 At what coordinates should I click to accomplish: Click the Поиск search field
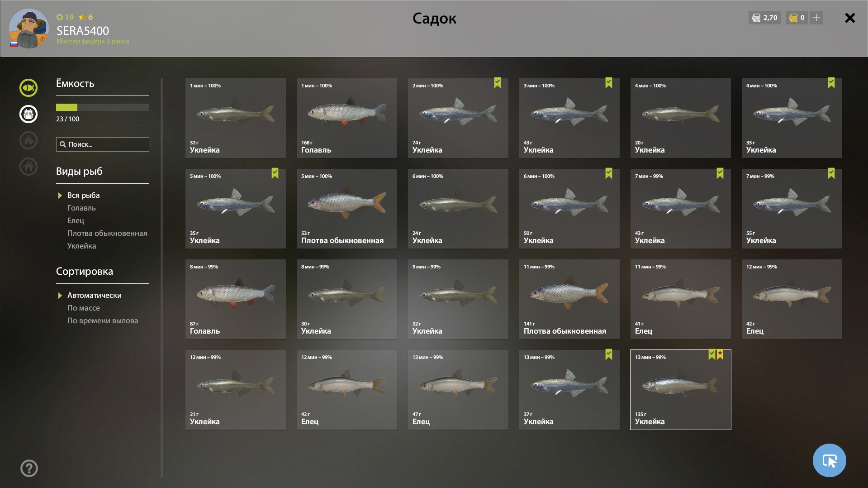coord(103,144)
